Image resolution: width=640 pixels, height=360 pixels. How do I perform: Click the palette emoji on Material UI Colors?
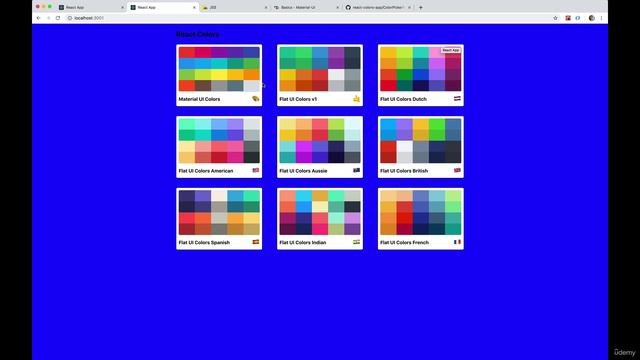point(256,99)
